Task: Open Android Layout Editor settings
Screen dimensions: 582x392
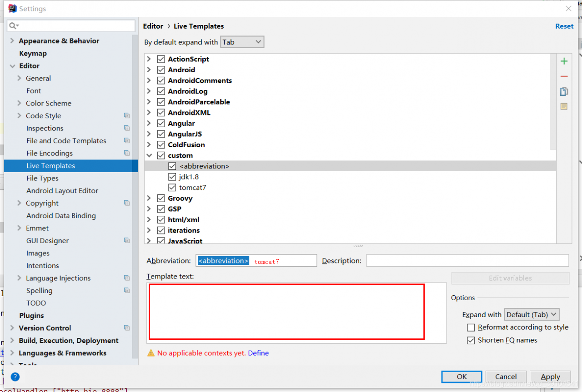Action: tap(62, 191)
